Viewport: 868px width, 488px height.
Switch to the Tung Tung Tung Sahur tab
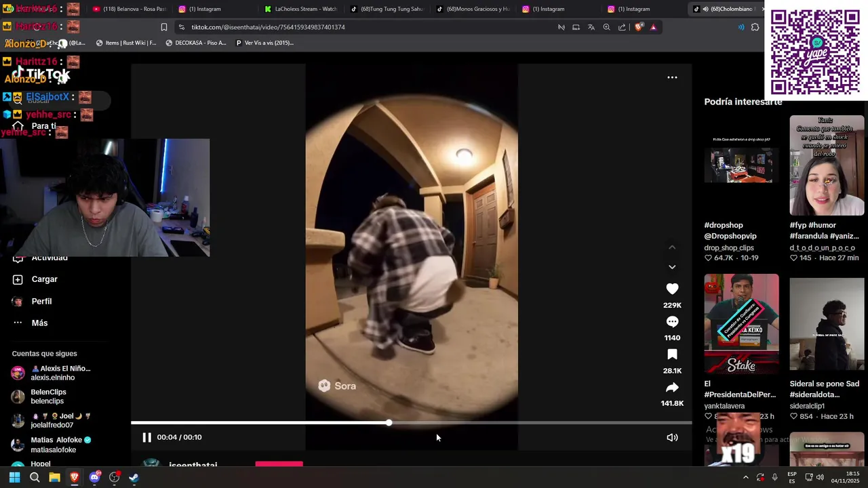tap(387, 9)
